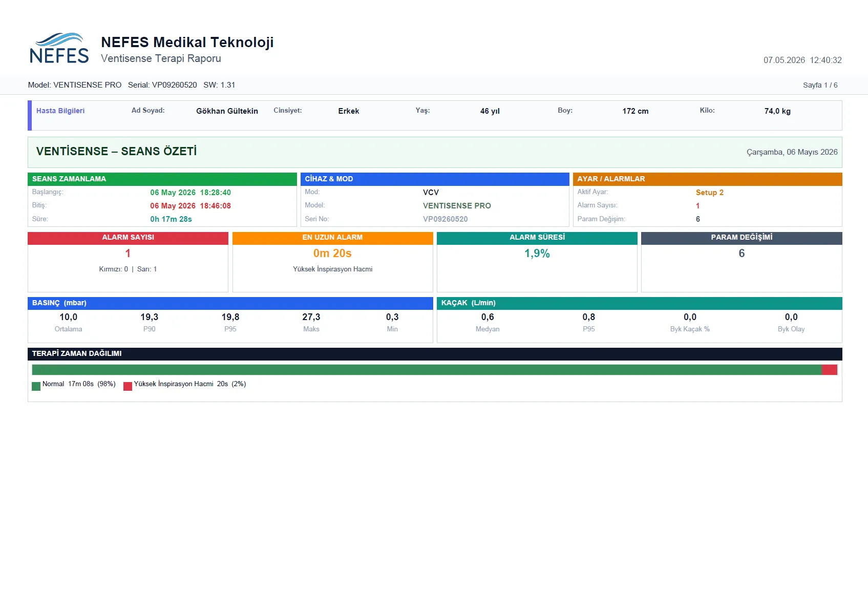Click the "PARAM DEĞİŞİMİ" card header
This screenshot has height=612, width=868.
tap(742, 238)
